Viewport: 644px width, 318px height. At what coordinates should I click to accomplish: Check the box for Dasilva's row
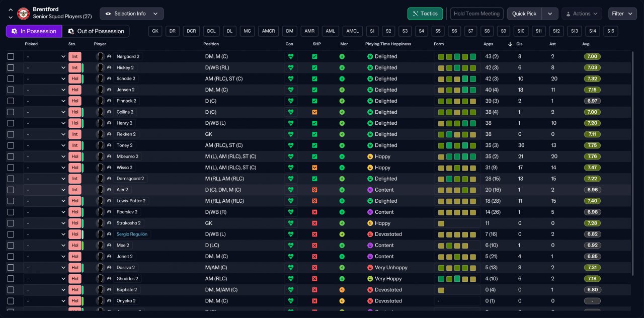point(11,268)
